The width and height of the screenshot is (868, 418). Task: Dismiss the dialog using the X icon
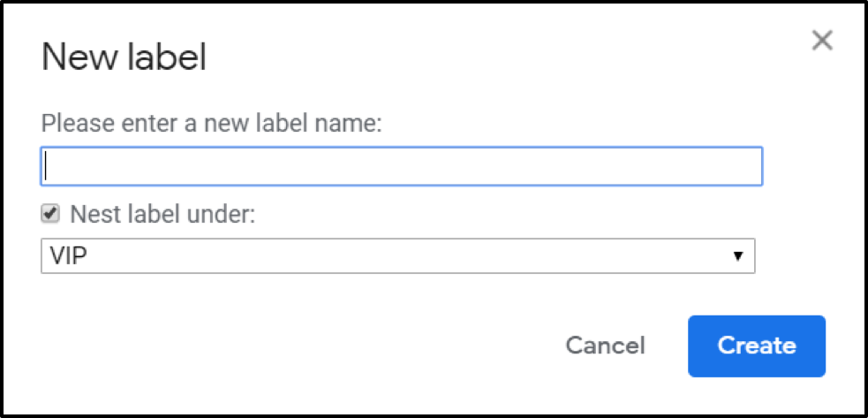[x=822, y=40]
